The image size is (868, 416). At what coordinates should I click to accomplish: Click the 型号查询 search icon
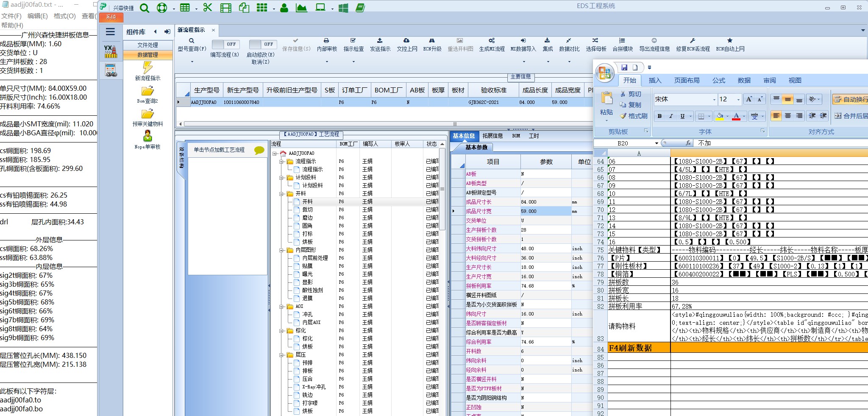point(192,41)
